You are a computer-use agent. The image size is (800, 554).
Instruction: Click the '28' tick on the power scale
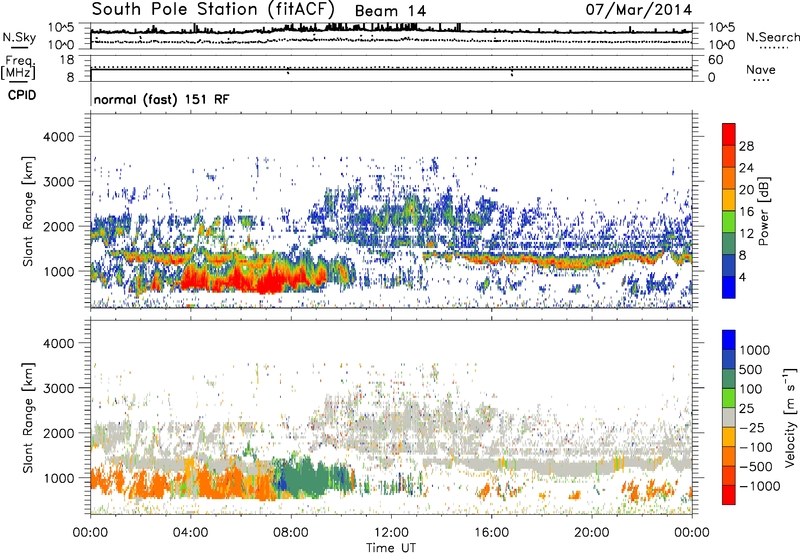pos(746,146)
